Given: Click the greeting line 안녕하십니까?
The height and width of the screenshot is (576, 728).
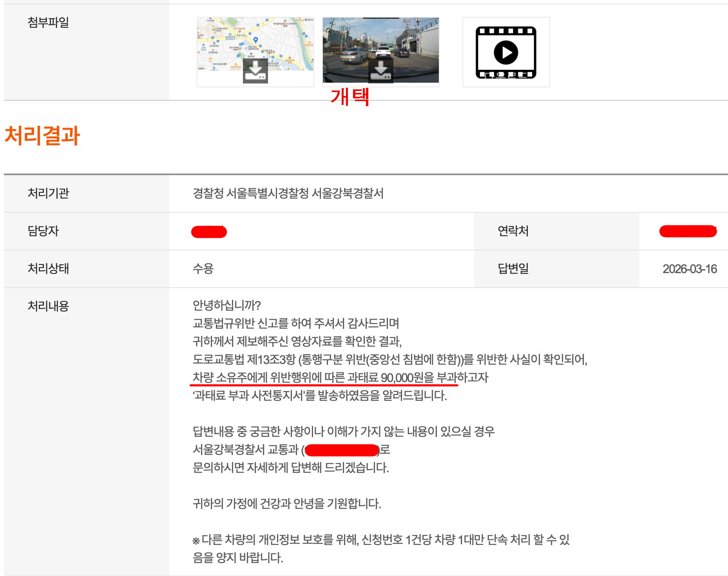Looking at the screenshot, I should coord(226,305).
